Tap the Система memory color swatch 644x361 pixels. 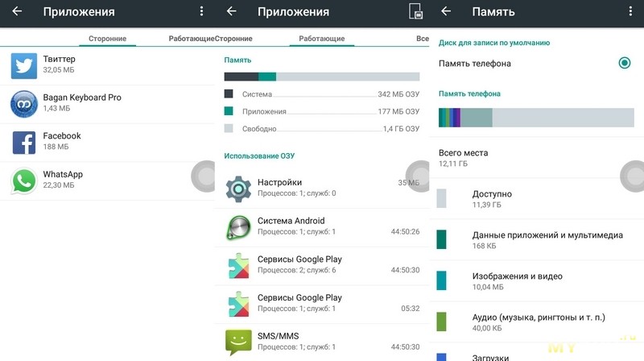pyautogui.click(x=229, y=93)
